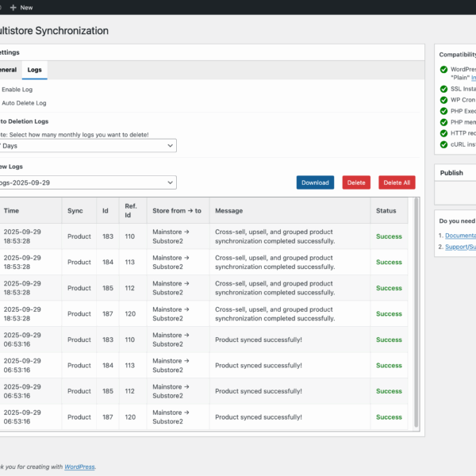The width and height of the screenshot is (476, 476).
Task: Click the log table vertical scrollbar
Action: (x=416, y=313)
